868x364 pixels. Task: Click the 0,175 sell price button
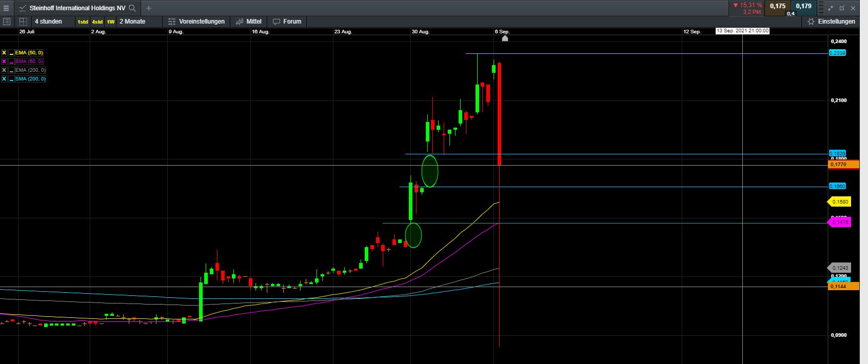pos(778,8)
